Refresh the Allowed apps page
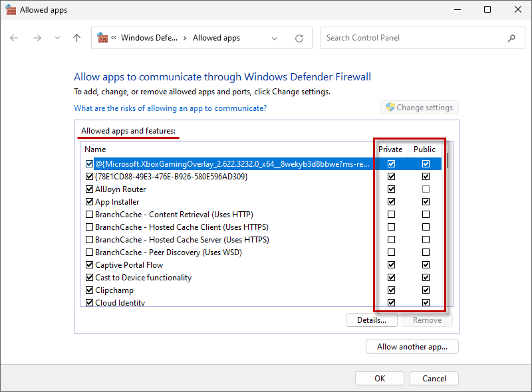Viewport: 532px width, 392px height. tap(299, 39)
